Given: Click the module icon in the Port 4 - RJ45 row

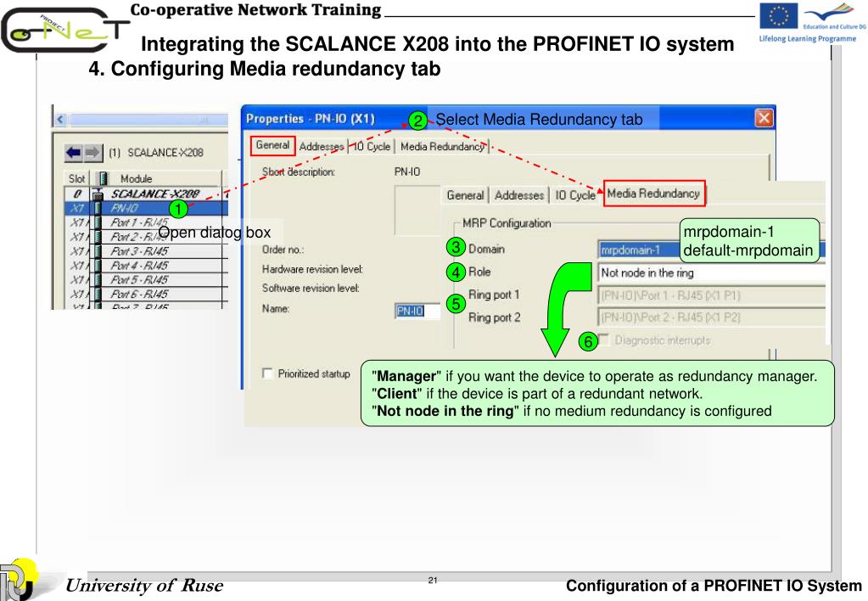Looking at the screenshot, I should (x=98, y=266).
